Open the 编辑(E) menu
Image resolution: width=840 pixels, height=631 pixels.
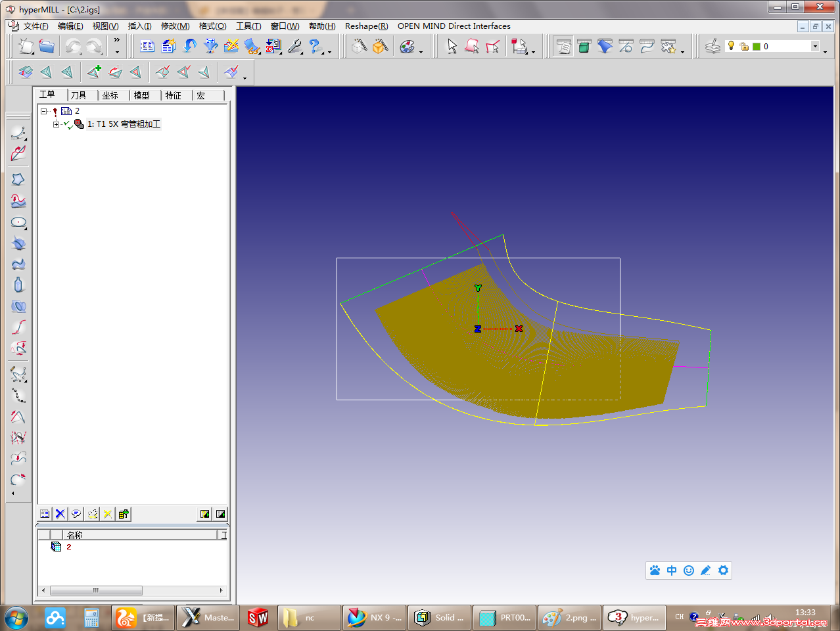[70, 26]
